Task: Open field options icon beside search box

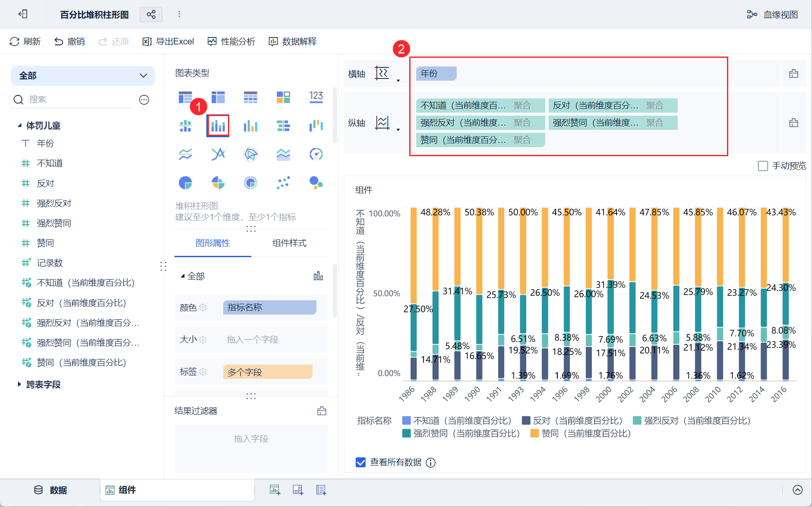Action: (144, 100)
